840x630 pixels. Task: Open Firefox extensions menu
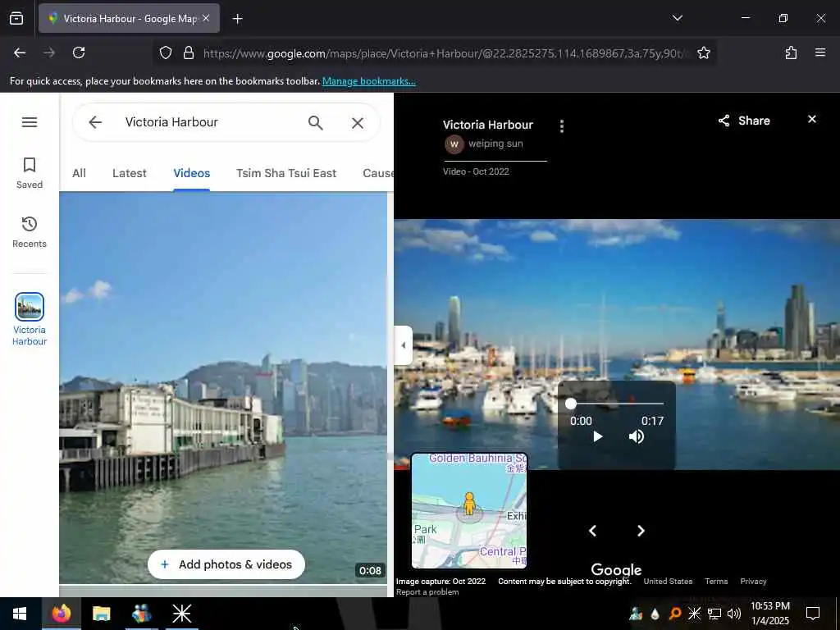click(791, 52)
